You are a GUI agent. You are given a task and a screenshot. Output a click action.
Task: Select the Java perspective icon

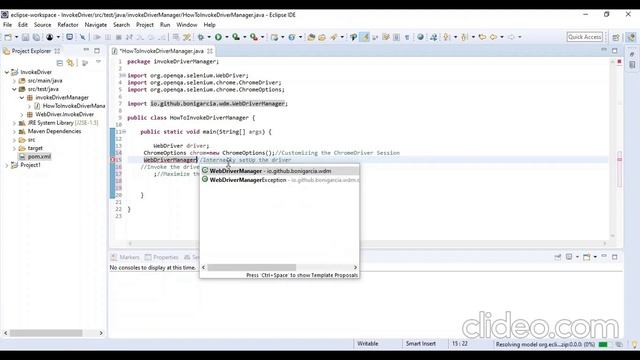(x=631, y=37)
